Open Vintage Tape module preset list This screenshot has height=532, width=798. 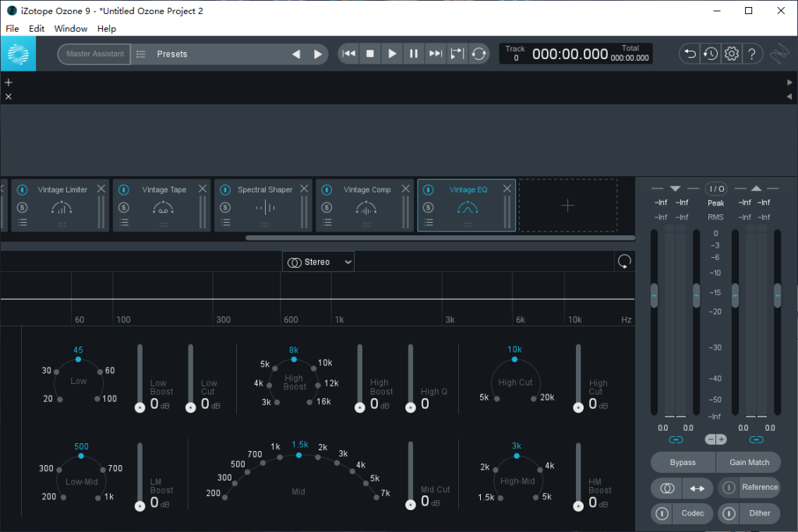(124, 222)
